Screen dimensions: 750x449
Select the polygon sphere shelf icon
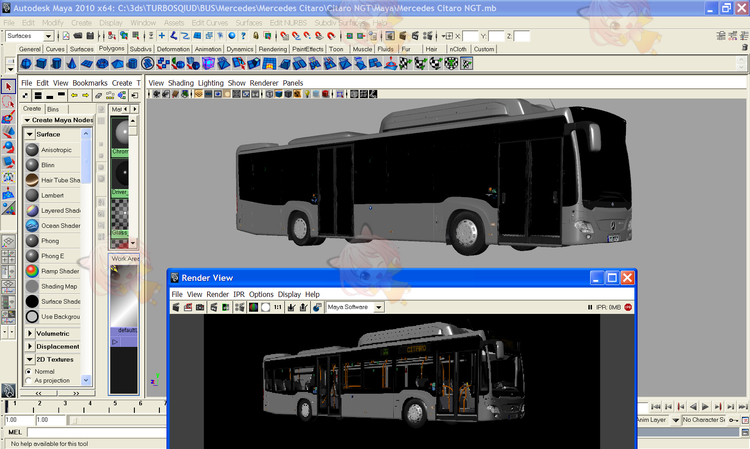coord(26,64)
